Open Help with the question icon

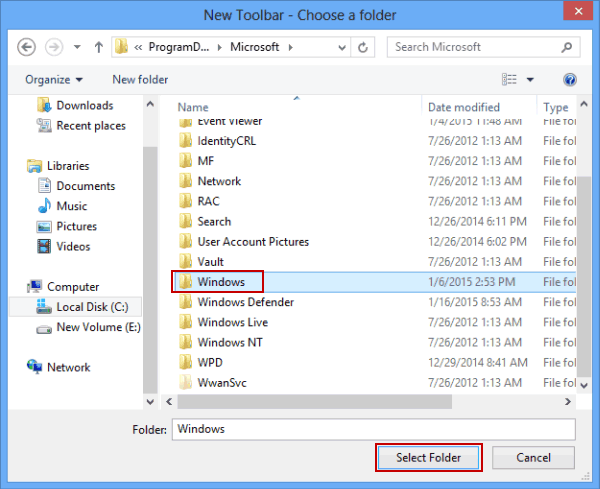click(570, 80)
